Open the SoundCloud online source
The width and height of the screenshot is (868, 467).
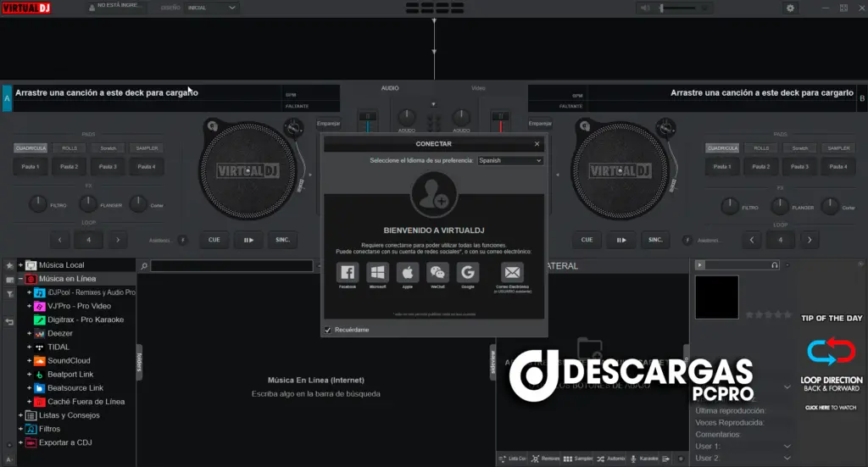[x=68, y=360]
